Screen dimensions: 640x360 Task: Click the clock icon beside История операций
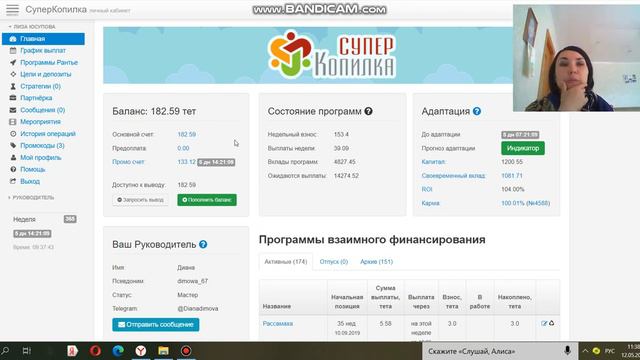point(13,133)
